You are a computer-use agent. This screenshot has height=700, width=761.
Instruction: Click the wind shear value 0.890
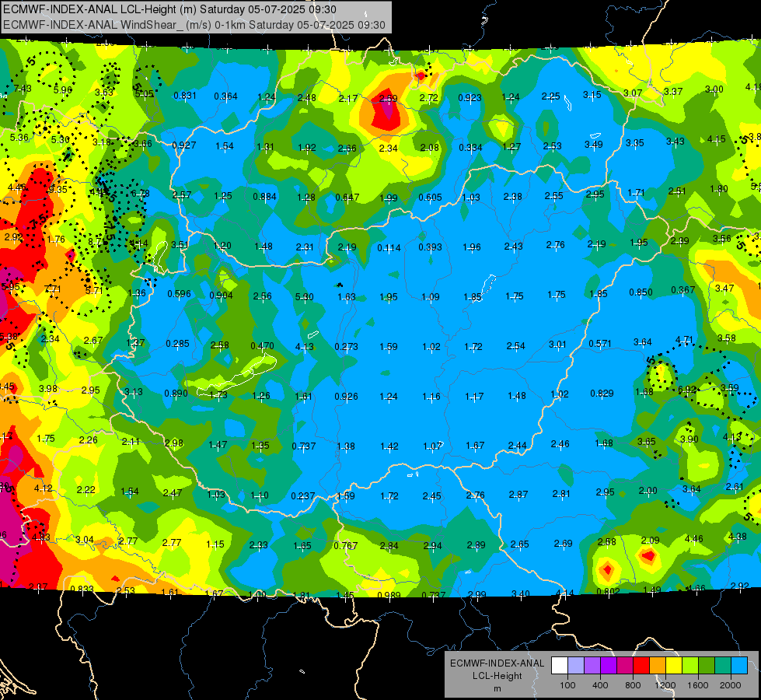coord(176,393)
